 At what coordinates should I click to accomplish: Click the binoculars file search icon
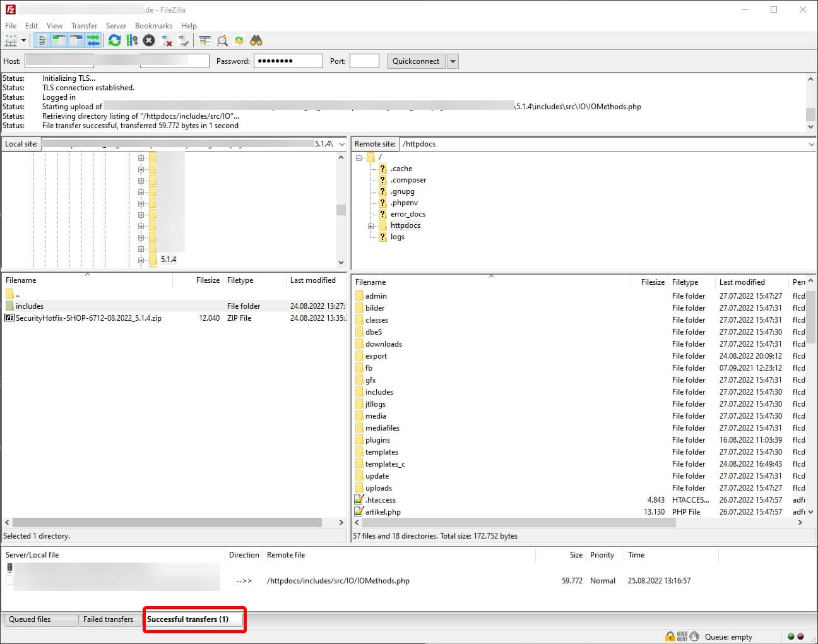[256, 40]
